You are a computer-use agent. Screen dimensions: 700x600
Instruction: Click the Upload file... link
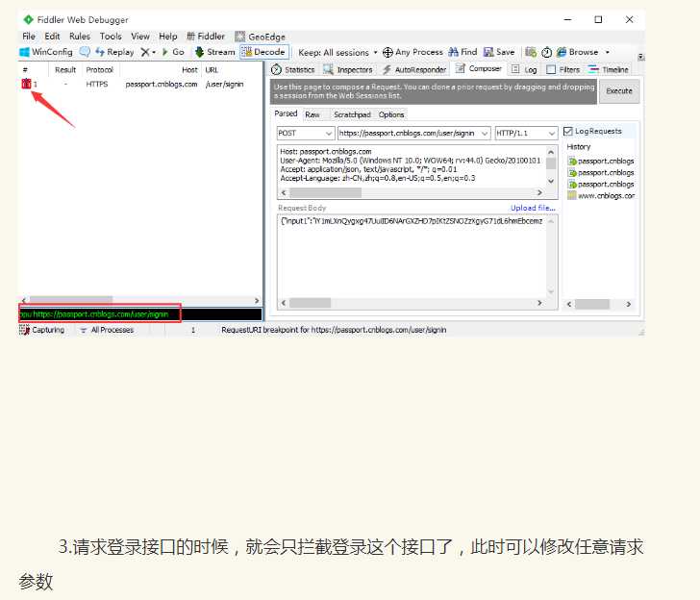click(533, 208)
